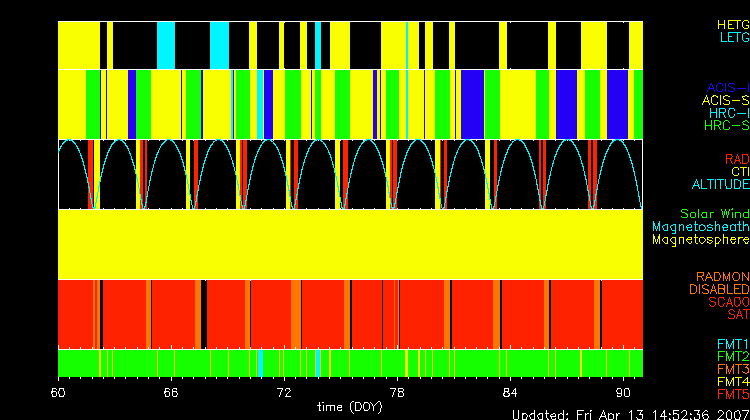This screenshot has width=750, height=420.
Task: Click the FMT2 legend label
Action: [732, 356]
